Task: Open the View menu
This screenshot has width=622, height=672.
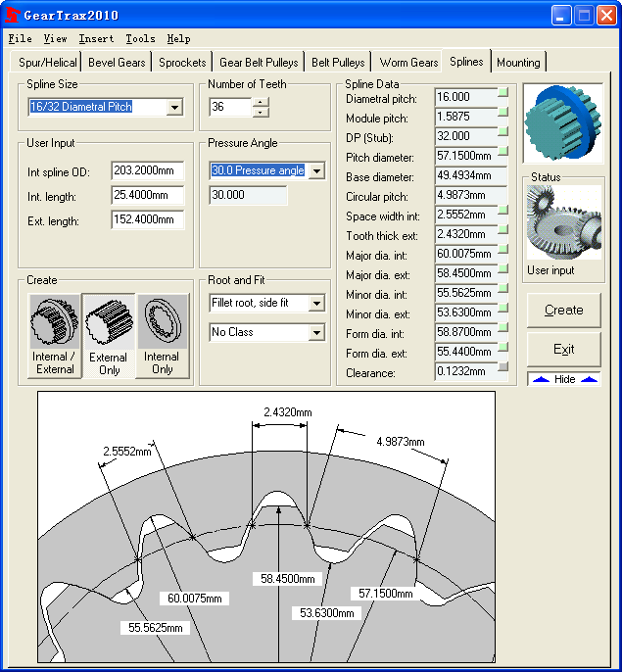Action: [55, 38]
